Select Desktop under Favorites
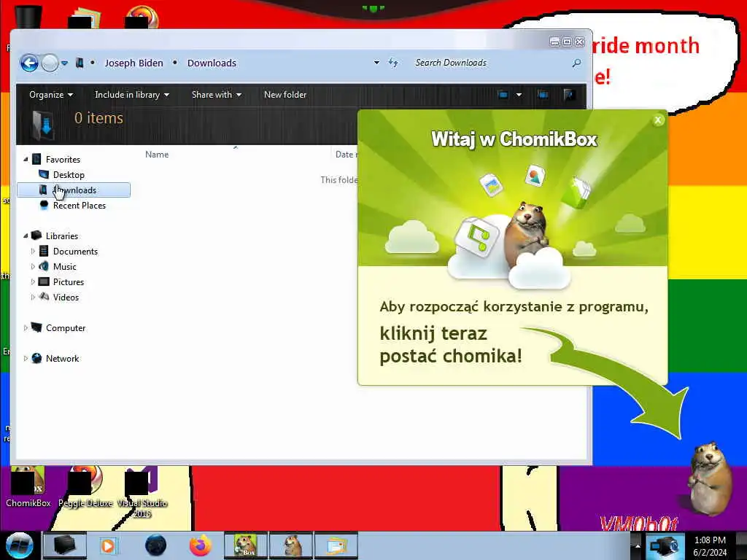The height and width of the screenshot is (560, 747). coord(69,175)
